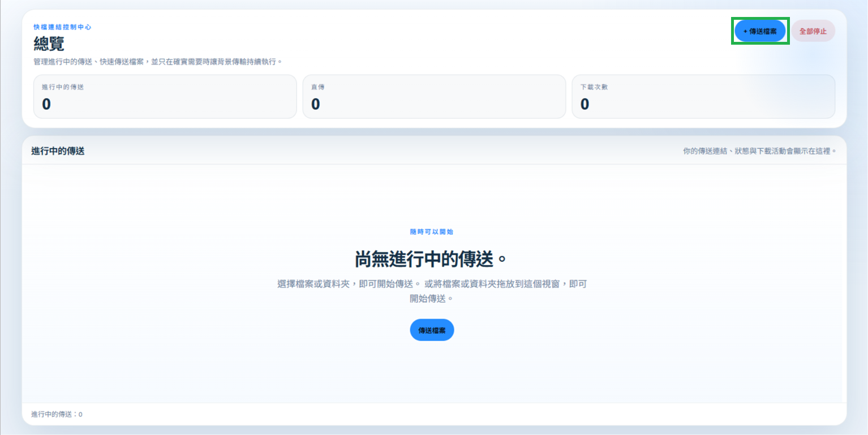Click the description text under 總覽 heading
The image size is (868, 435).
pos(158,61)
